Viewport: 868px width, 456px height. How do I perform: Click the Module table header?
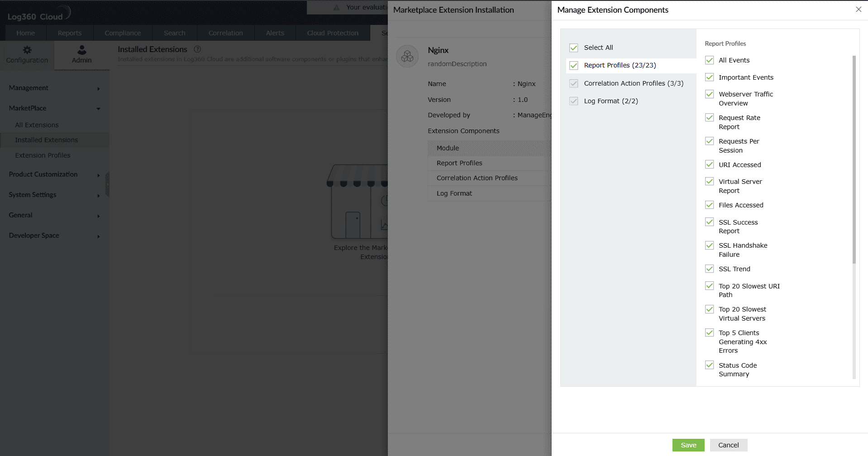tap(489, 148)
